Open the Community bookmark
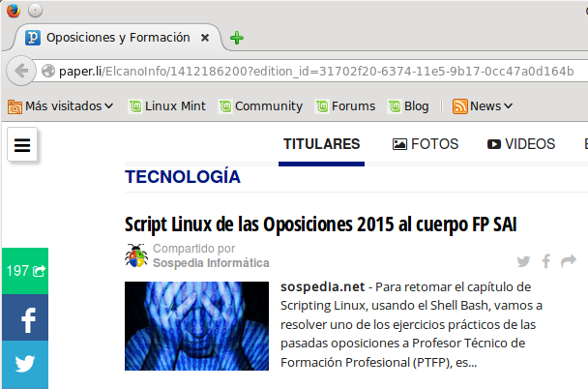 (x=260, y=106)
